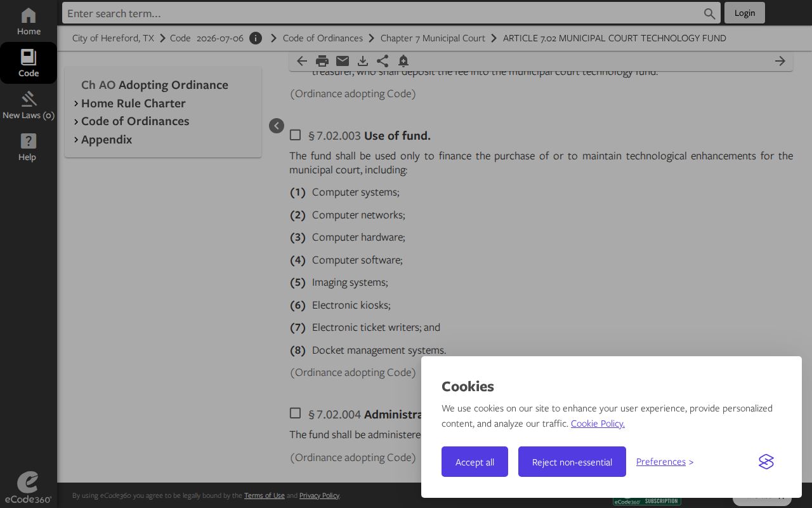
Task: Download section using download icon
Action: [363, 61]
